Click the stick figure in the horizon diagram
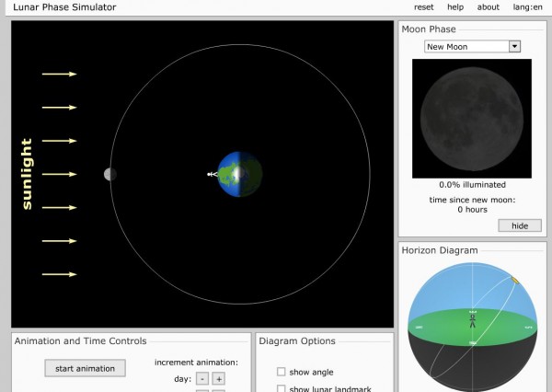The height and width of the screenshot is (392, 552). [x=473, y=319]
